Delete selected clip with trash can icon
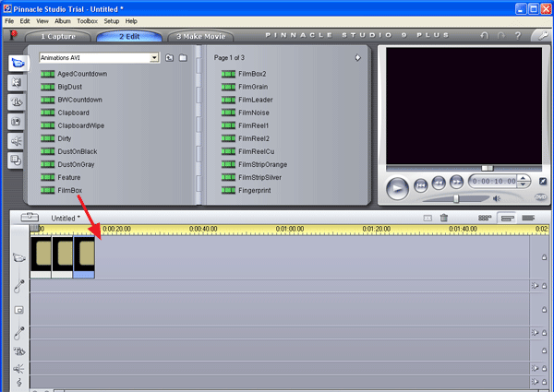This screenshot has width=554, height=392. [x=444, y=218]
